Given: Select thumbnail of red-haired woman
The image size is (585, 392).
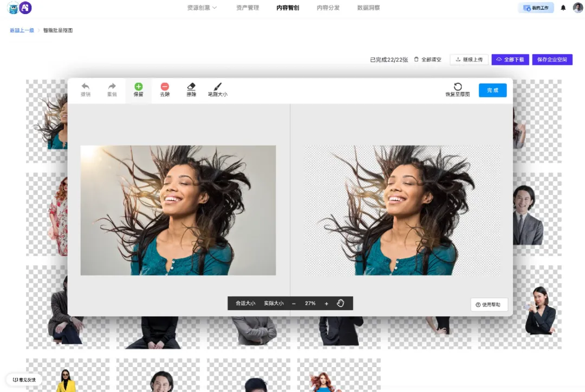Looking at the screenshot, I should (x=339, y=375).
